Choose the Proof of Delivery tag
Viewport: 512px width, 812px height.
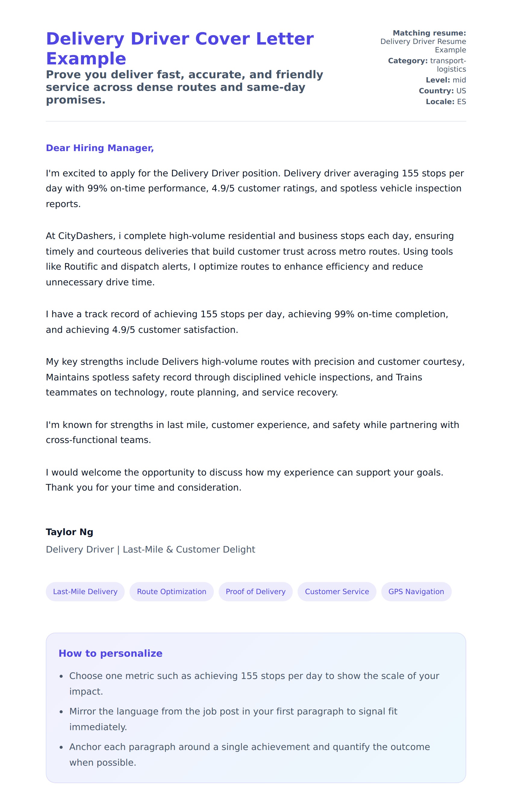[255, 591]
